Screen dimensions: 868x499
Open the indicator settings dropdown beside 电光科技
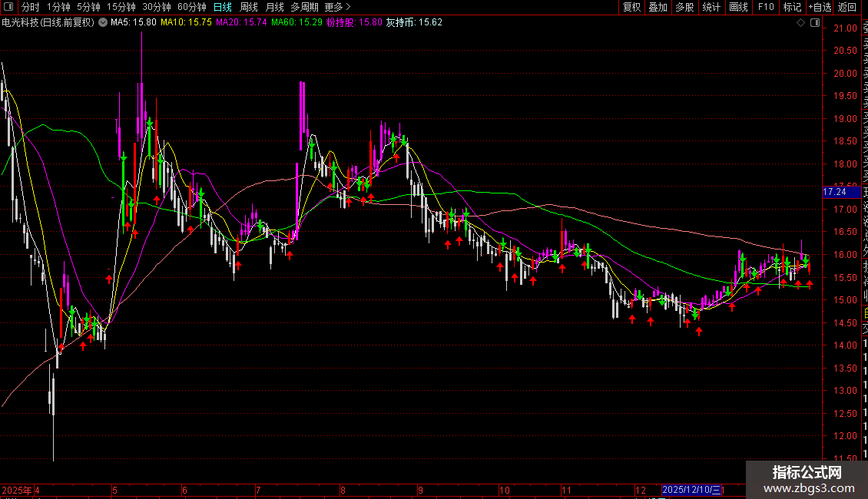[103, 22]
